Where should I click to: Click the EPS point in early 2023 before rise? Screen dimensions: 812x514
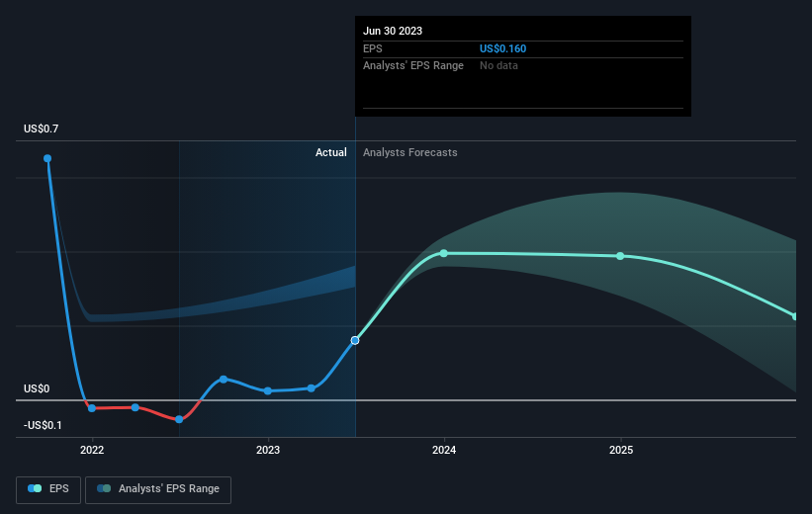pyautogui.click(x=311, y=388)
